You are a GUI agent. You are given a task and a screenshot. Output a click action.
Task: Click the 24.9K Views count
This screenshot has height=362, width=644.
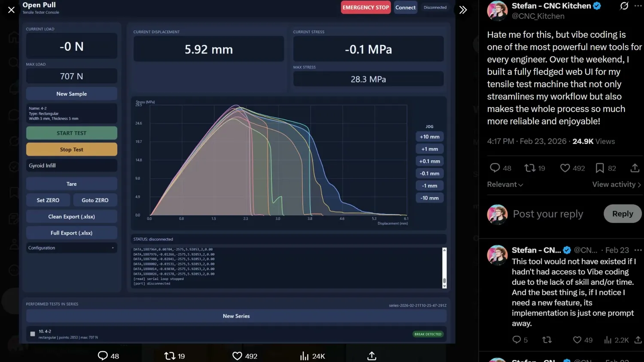pyautogui.click(x=594, y=142)
